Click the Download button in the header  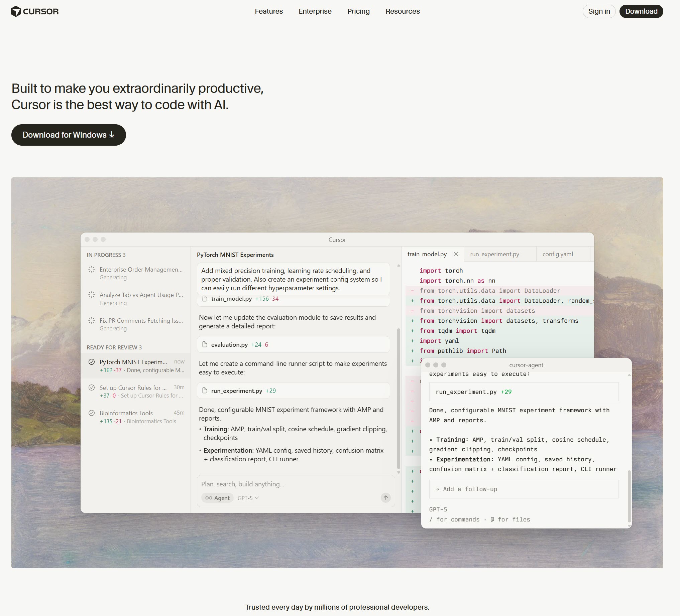click(641, 11)
